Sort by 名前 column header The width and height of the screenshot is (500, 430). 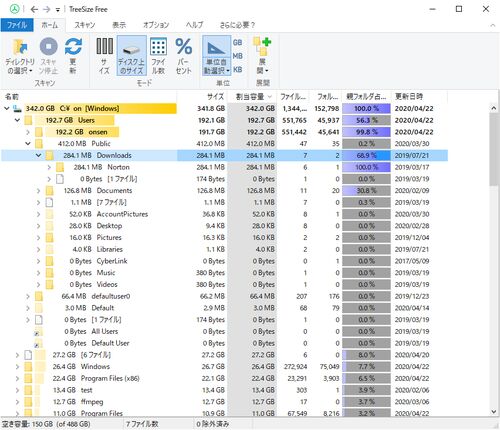(x=89, y=97)
